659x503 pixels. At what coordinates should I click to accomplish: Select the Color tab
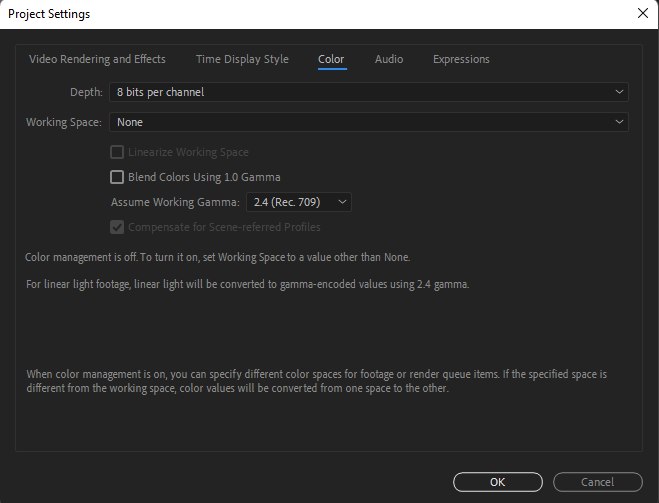point(331,59)
